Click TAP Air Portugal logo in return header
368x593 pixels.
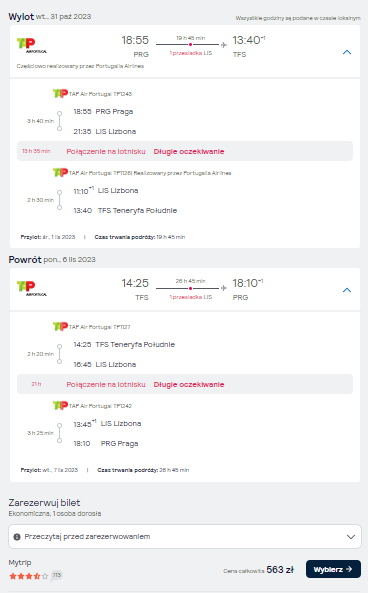click(x=32, y=288)
